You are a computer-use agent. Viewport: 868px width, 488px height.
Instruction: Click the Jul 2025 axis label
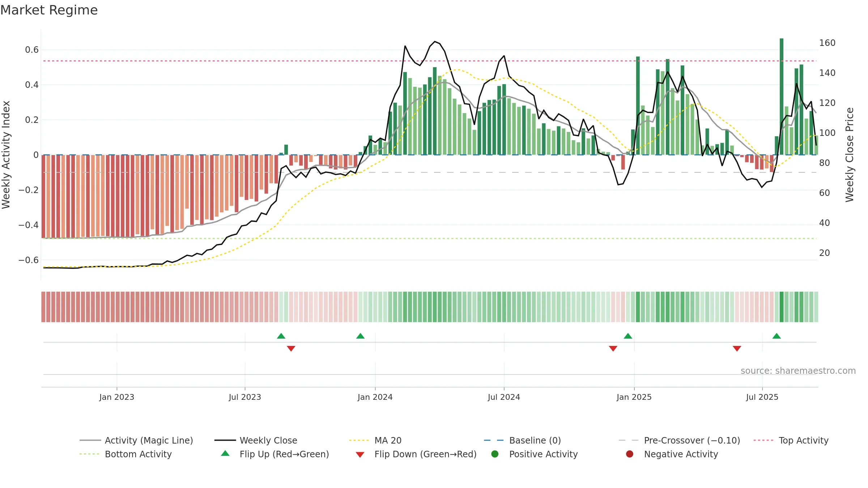[762, 397]
